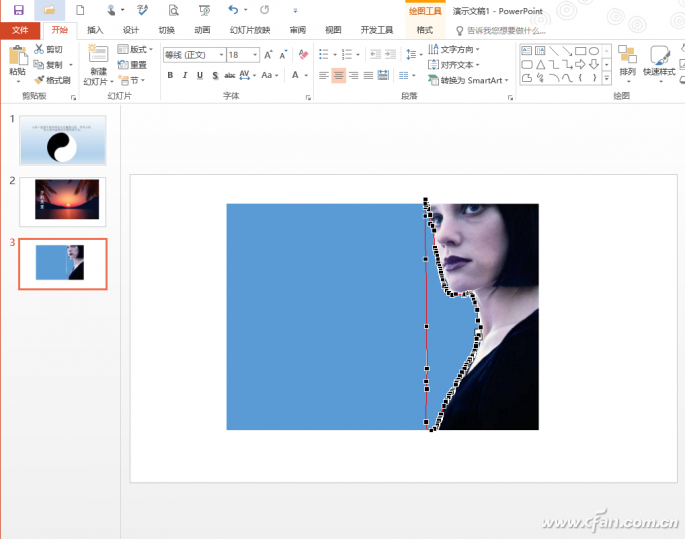Click the 剪切 (Cut) button
Viewport: 685px width, 539px height.
tap(48, 49)
